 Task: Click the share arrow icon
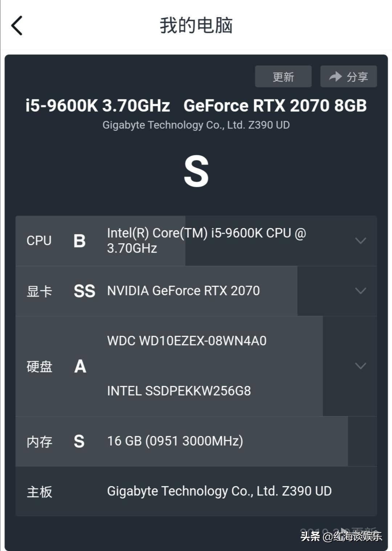(x=335, y=76)
